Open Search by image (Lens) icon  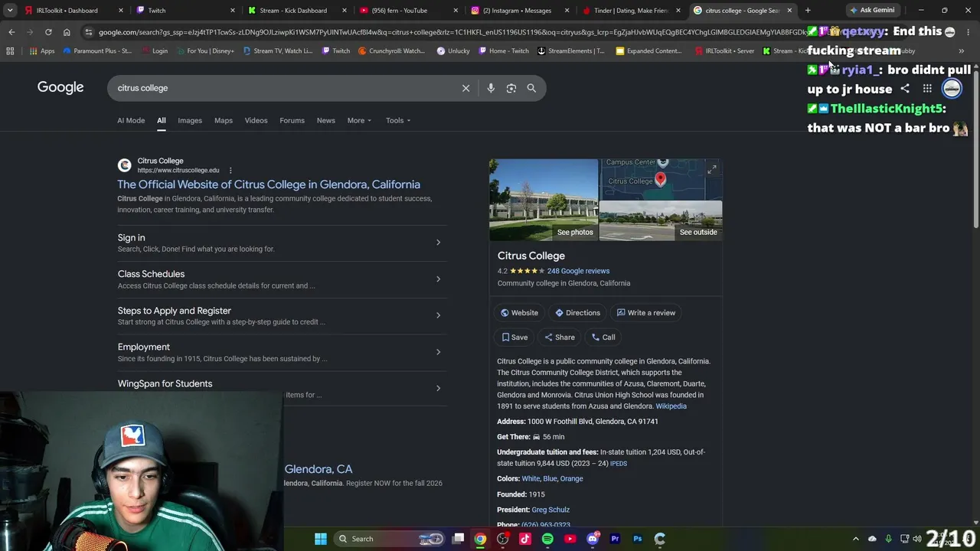(x=511, y=88)
